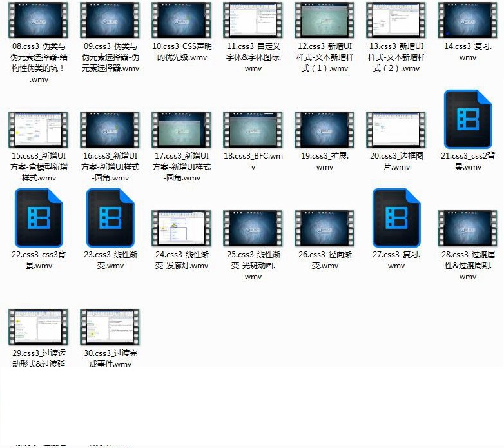Select the 30.css3_过渡完成事件.wmv thumbnail
This screenshot has height=448, width=504.
click(x=110, y=327)
